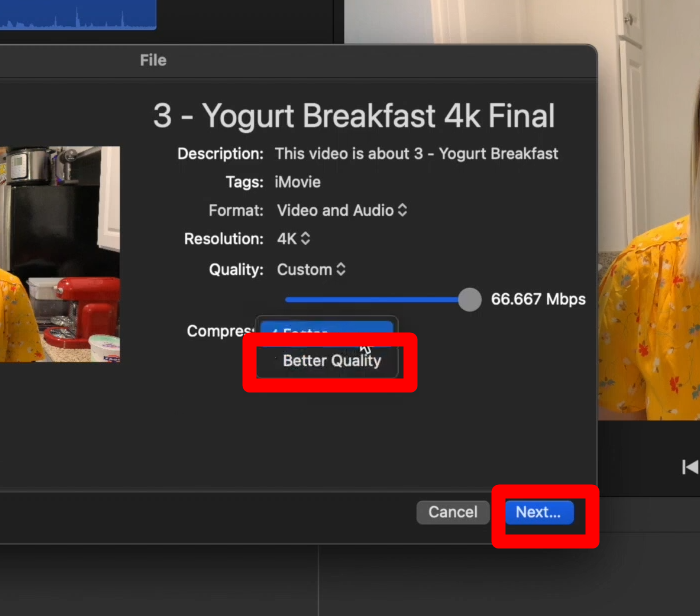Image resolution: width=700 pixels, height=616 pixels.
Task: Click the Quality up-down chevron arrows
Action: pos(341,269)
